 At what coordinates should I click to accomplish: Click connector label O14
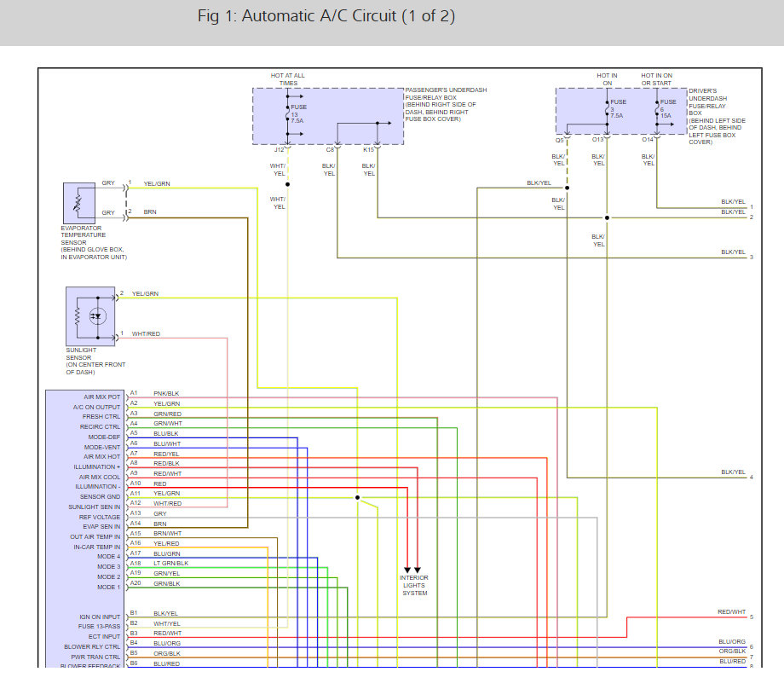[x=648, y=140]
